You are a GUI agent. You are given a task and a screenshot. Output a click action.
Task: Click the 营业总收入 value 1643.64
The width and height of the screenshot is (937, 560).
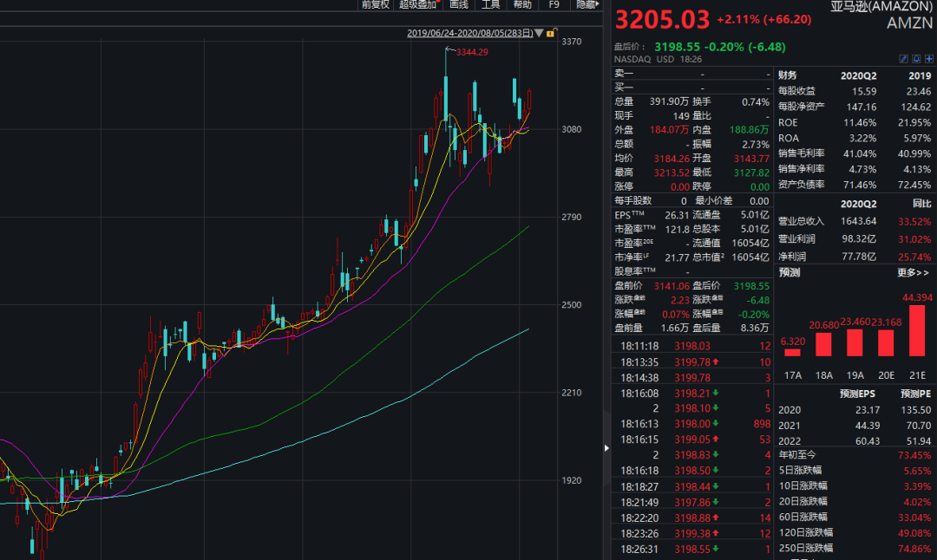click(x=859, y=222)
